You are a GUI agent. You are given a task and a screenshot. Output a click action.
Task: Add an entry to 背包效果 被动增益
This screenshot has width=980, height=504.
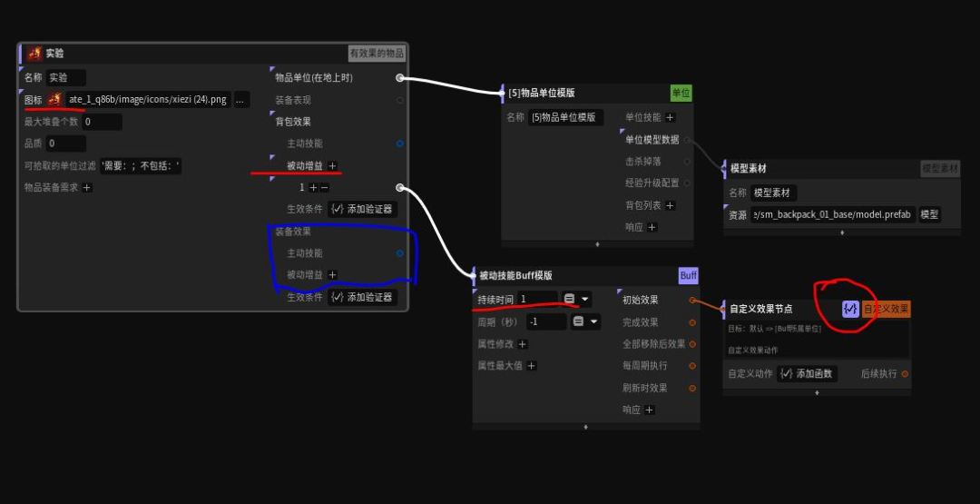pyautogui.click(x=332, y=165)
